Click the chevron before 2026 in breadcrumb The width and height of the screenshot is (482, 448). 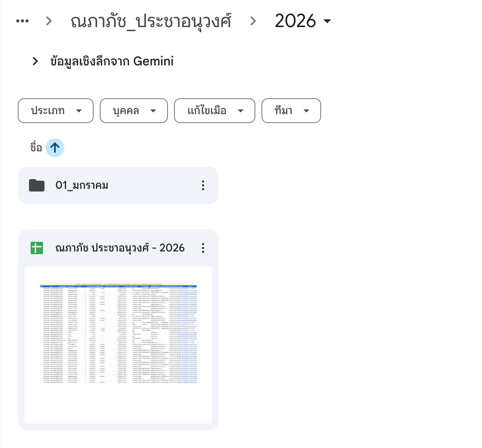(x=253, y=21)
